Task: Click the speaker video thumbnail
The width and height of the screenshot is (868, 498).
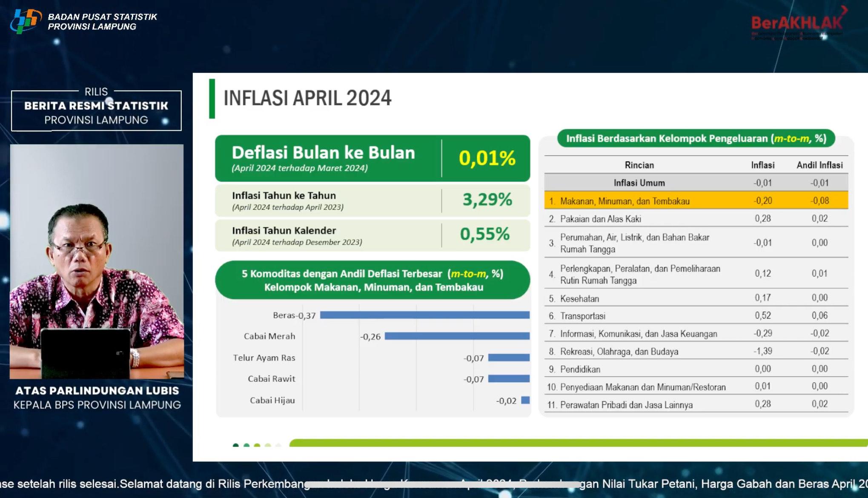Action: pyautogui.click(x=97, y=261)
